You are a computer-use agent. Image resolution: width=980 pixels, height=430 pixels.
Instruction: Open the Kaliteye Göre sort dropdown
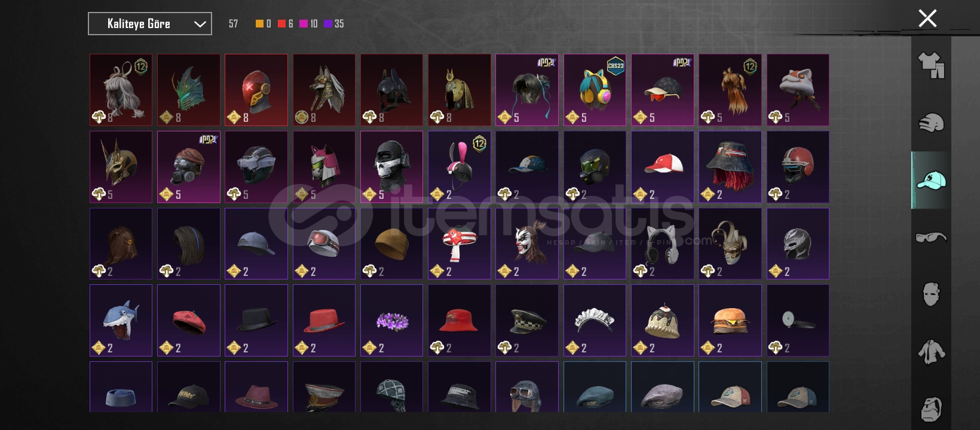pyautogui.click(x=150, y=24)
